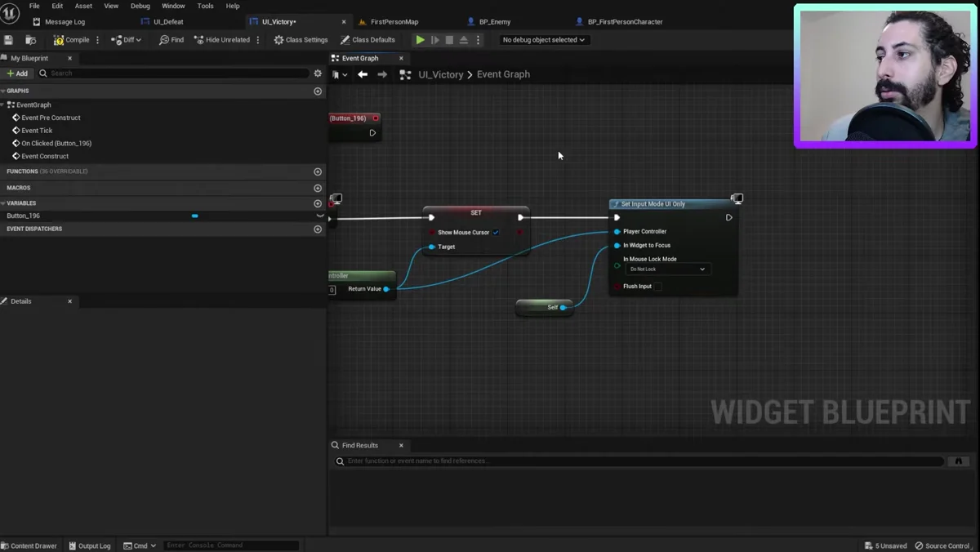The height and width of the screenshot is (552, 980).
Task: Collapse the Variables section
Action: [x=3, y=203]
